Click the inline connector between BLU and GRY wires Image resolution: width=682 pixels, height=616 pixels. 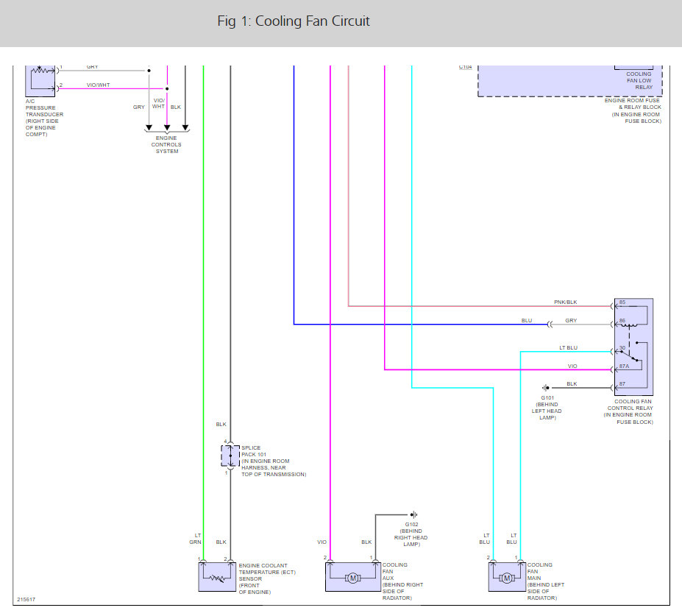pos(550,324)
